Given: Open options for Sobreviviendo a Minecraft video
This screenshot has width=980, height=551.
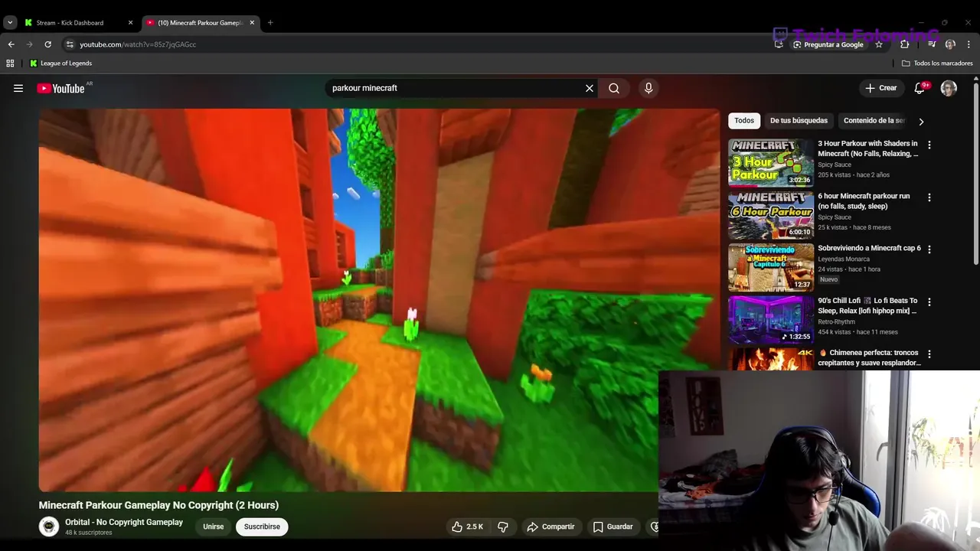Looking at the screenshot, I should click(929, 249).
